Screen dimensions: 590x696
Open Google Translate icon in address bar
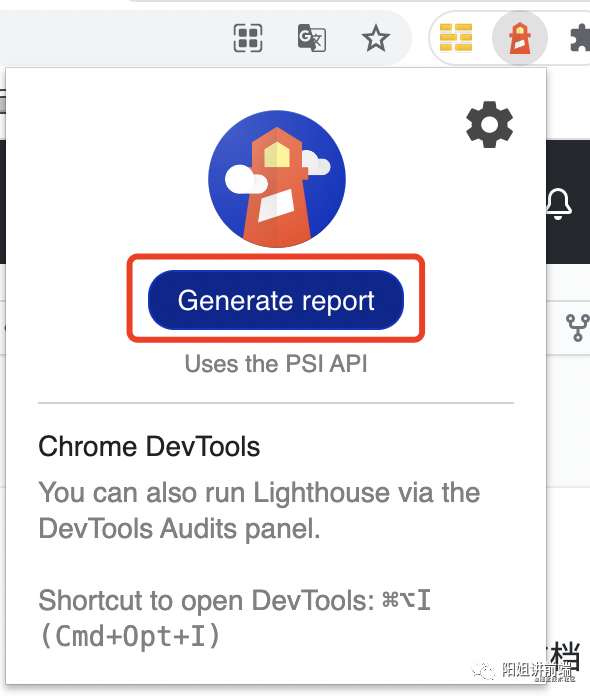coord(312,38)
